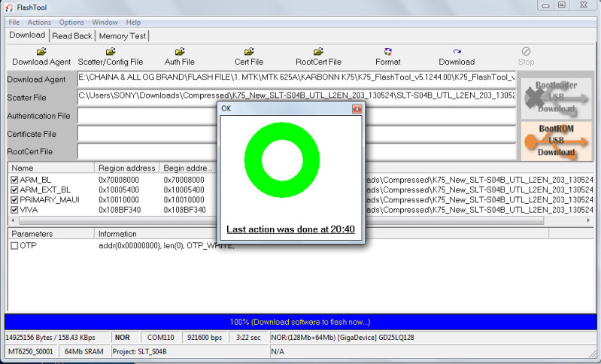Close the FlashTool main window
This screenshot has width=601, height=364.
[584, 5]
